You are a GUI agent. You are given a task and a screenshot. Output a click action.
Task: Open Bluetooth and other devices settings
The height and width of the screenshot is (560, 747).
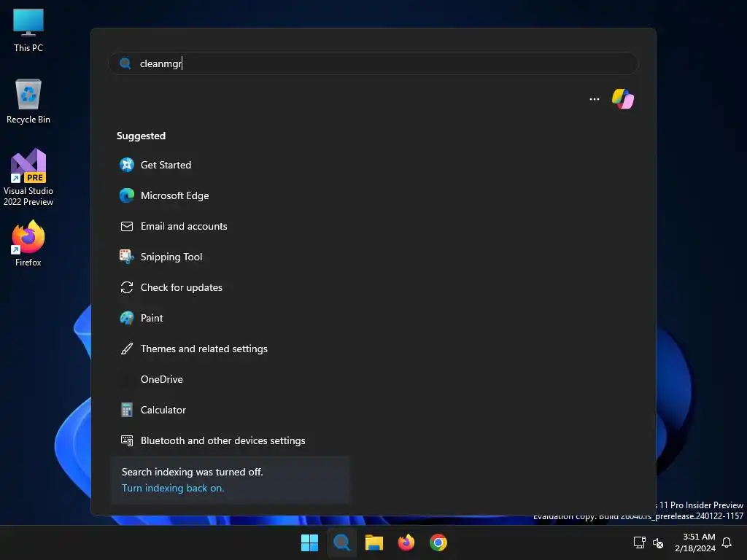(223, 440)
